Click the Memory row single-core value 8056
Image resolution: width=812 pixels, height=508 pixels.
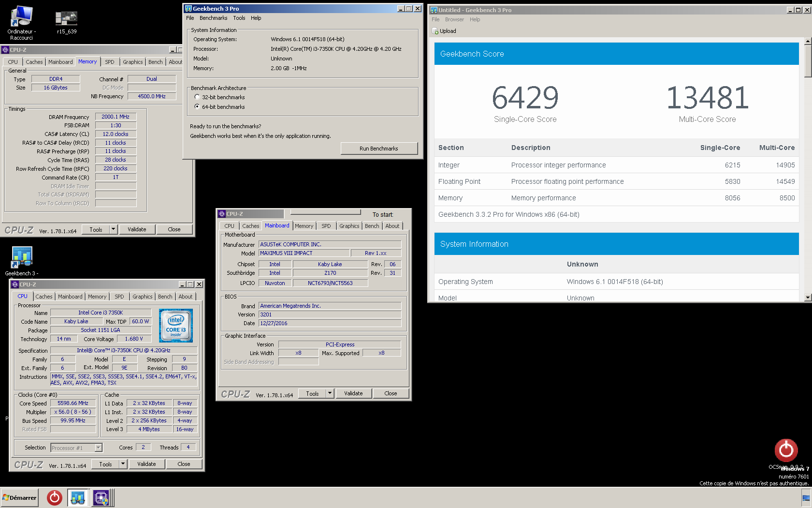[732, 198]
